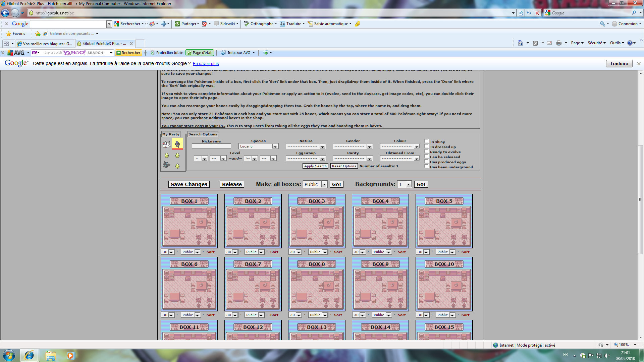The height and width of the screenshot is (362, 644).
Task: Switch to 'Vos meilleures blagues' tab
Action: 45,44
